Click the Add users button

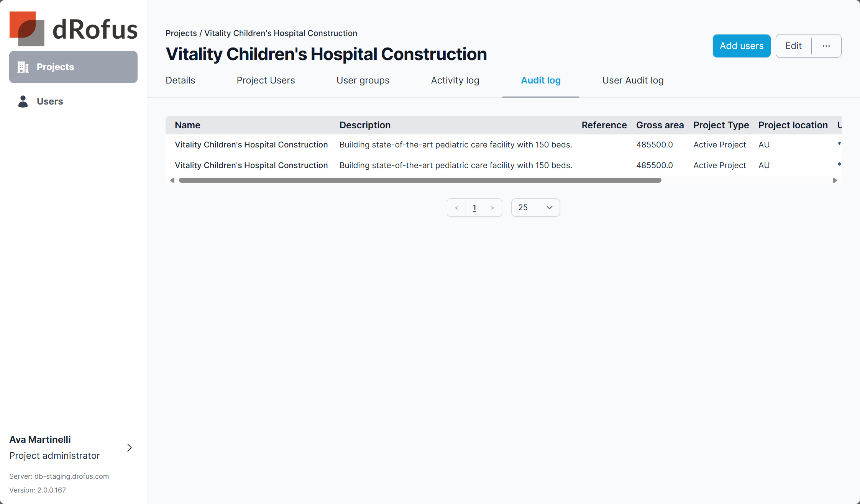point(741,46)
